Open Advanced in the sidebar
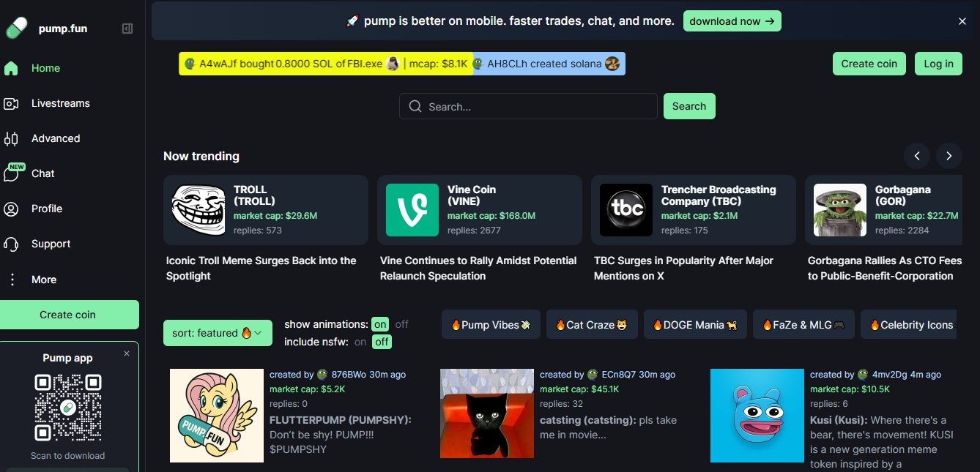The height and width of the screenshot is (472, 980). tap(56, 138)
